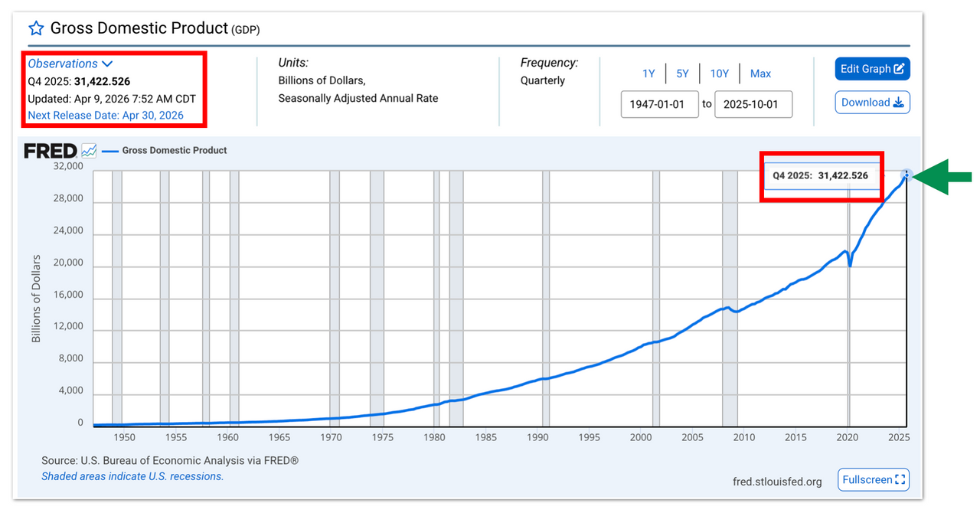Click the FRED logo on the chart
This screenshot has width=980, height=513.
[x=50, y=151]
